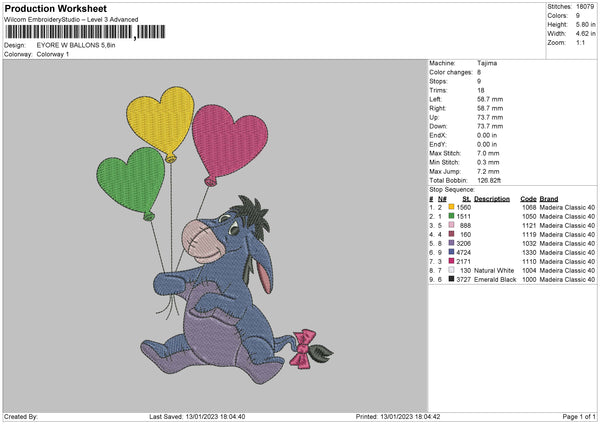Click the Brand column header
Viewport: 600px width, 424px height.
tap(549, 198)
